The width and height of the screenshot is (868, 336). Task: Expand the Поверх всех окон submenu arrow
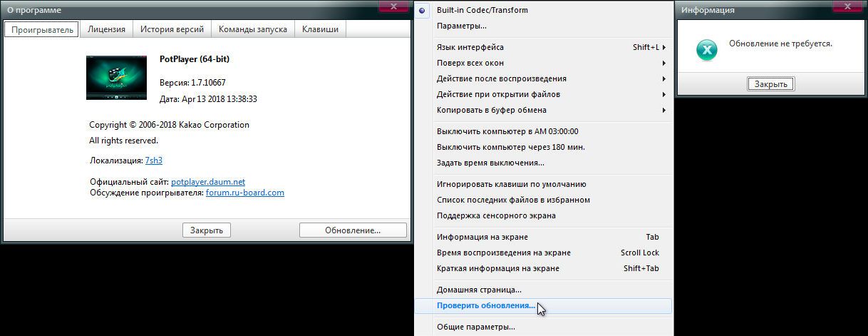click(x=664, y=63)
